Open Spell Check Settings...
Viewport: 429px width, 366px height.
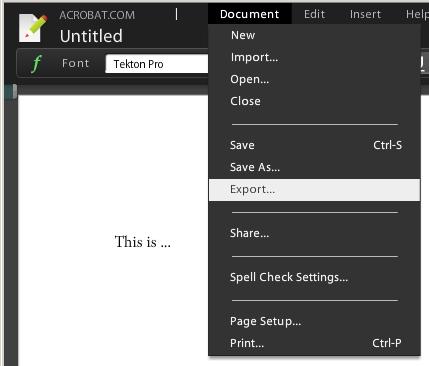coord(314,277)
